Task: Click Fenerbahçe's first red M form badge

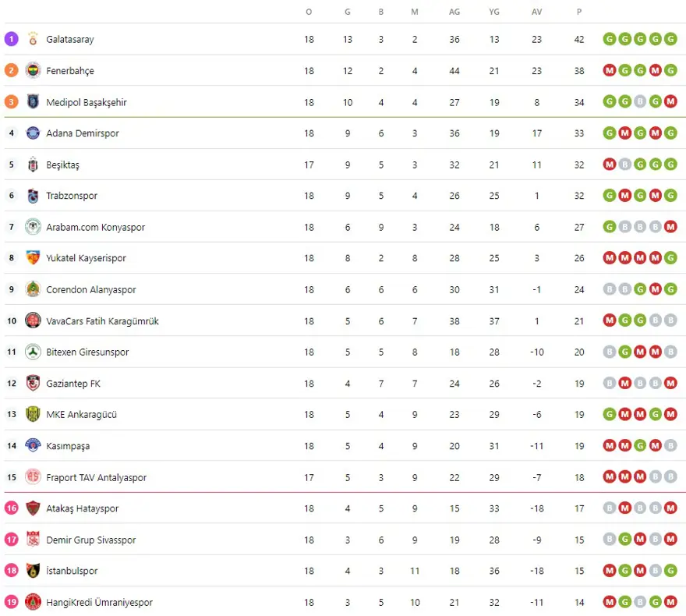Action: tap(610, 70)
